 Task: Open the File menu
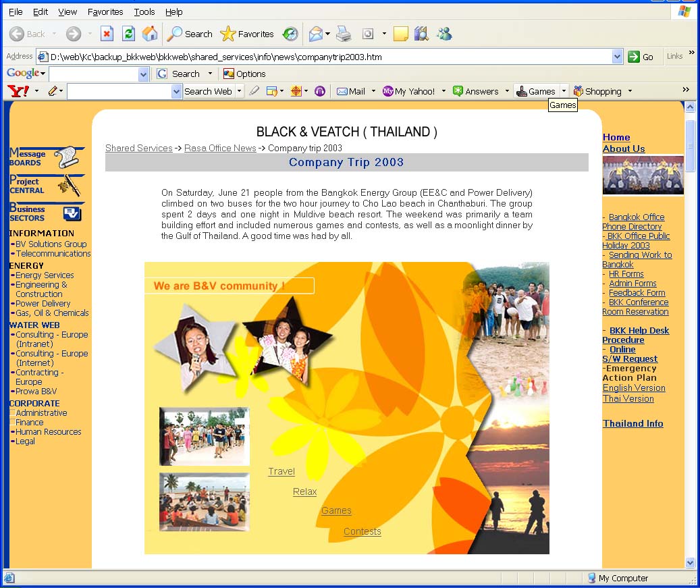(16, 12)
